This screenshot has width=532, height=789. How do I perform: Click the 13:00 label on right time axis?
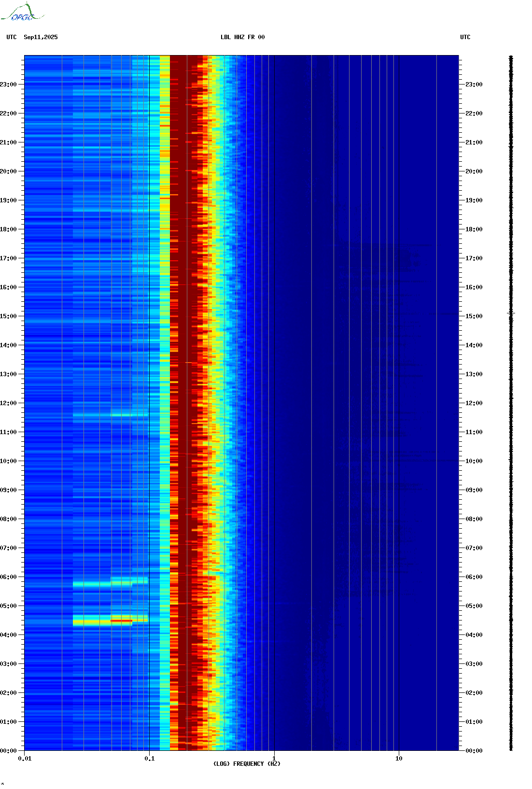tap(474, 374)
